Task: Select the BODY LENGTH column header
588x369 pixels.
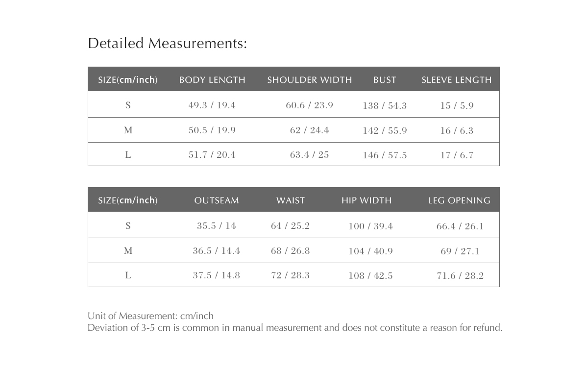Action: pos(212,80)
